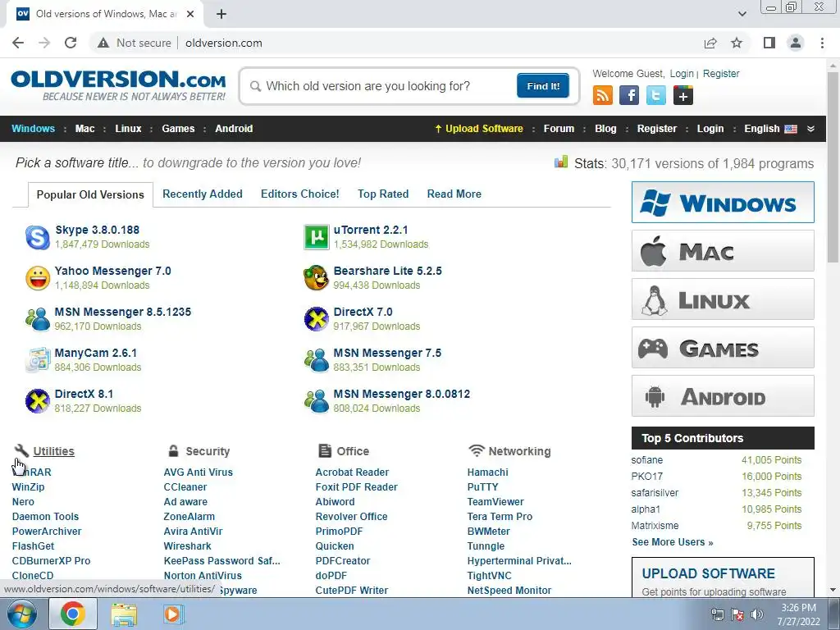This screenshot has width=840, height=630.
Task: Click the Office document icon
Action: tap(325, 450)
